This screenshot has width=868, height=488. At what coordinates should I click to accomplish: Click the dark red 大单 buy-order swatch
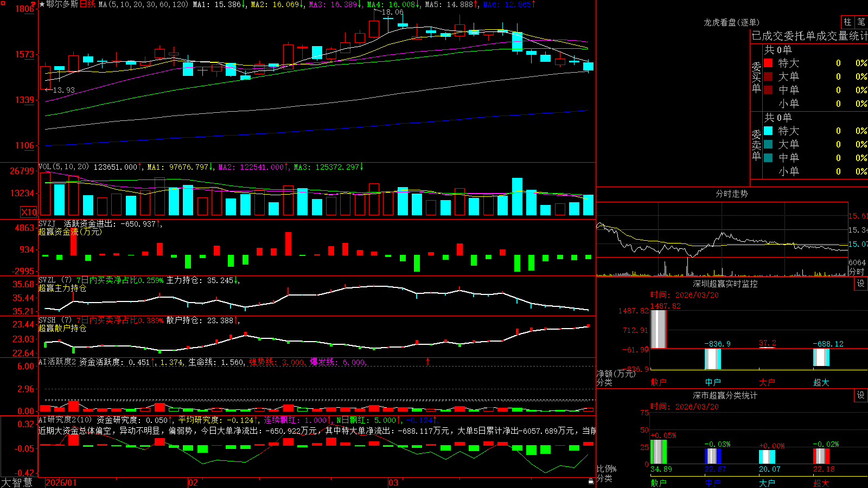[768, 76]
